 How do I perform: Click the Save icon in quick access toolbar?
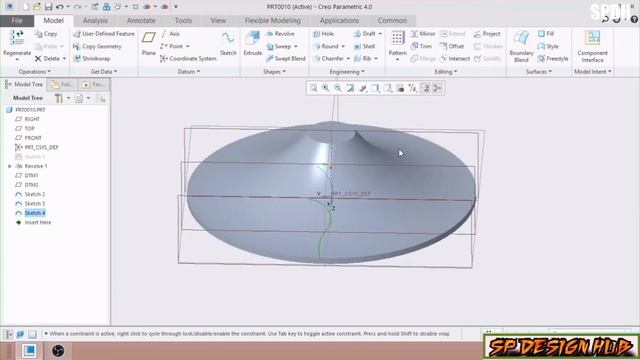tap(48, 7)
